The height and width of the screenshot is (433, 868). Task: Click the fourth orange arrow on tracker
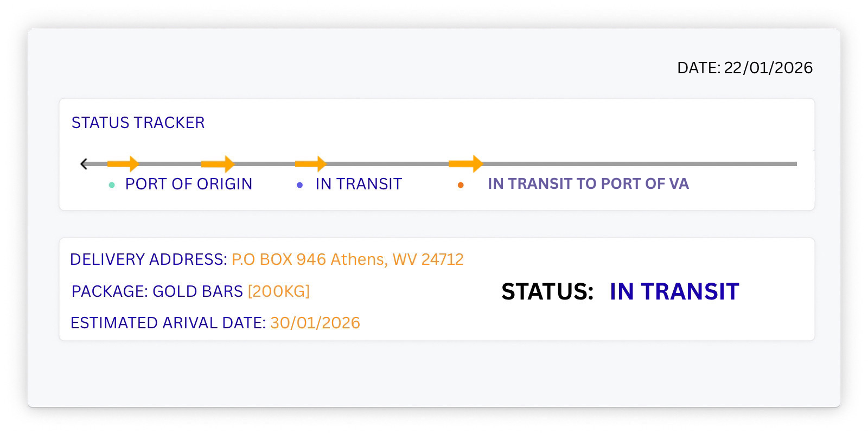point(465,163)
